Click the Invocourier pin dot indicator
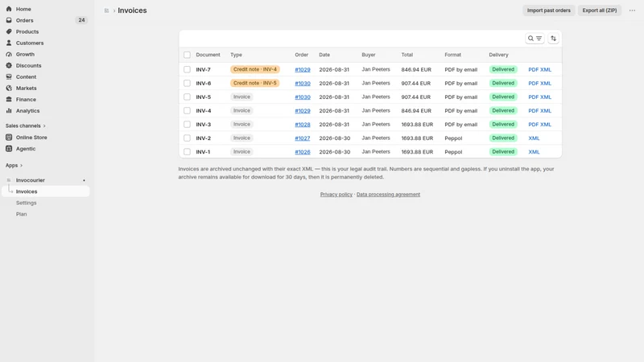Image resolution: width=644 pixels, height=362 pixels. [84, 180]
